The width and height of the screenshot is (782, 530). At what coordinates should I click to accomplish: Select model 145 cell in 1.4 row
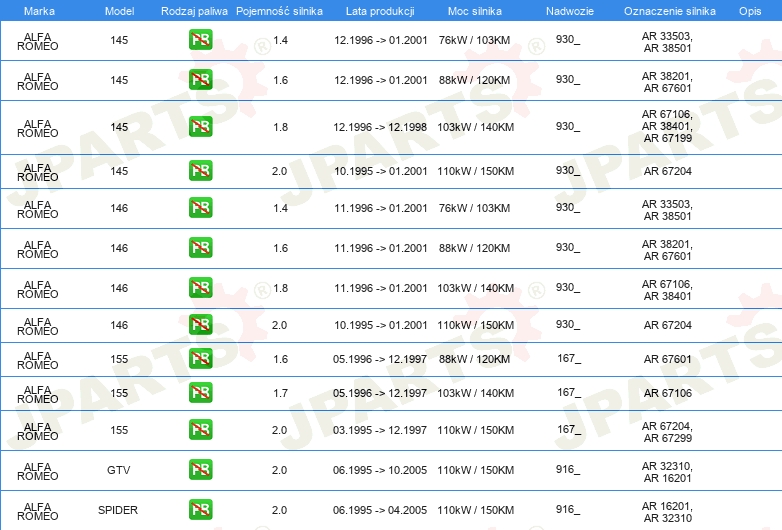[x=119, y=40]
